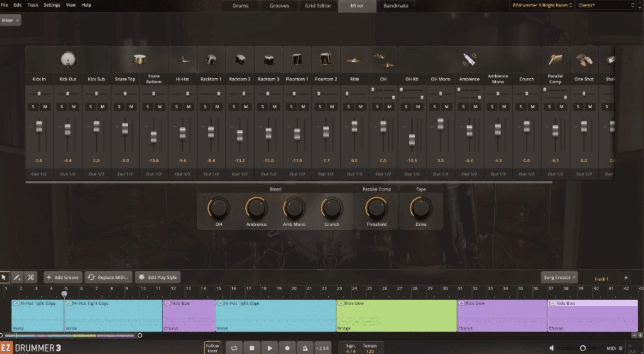Open the Help menu
This screenshot has width=644, height=354.
[x=86, y=5]
